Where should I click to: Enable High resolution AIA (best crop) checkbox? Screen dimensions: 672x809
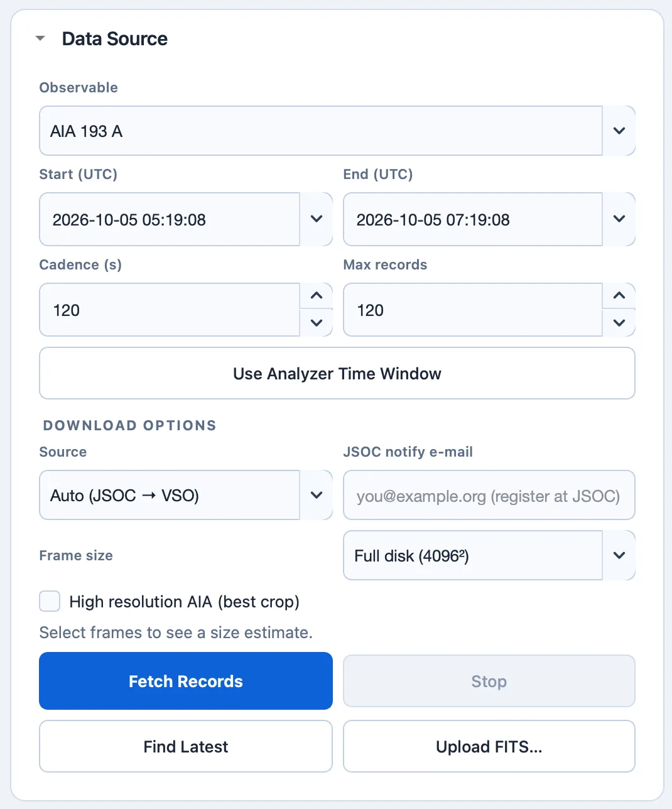pos(50,601)
